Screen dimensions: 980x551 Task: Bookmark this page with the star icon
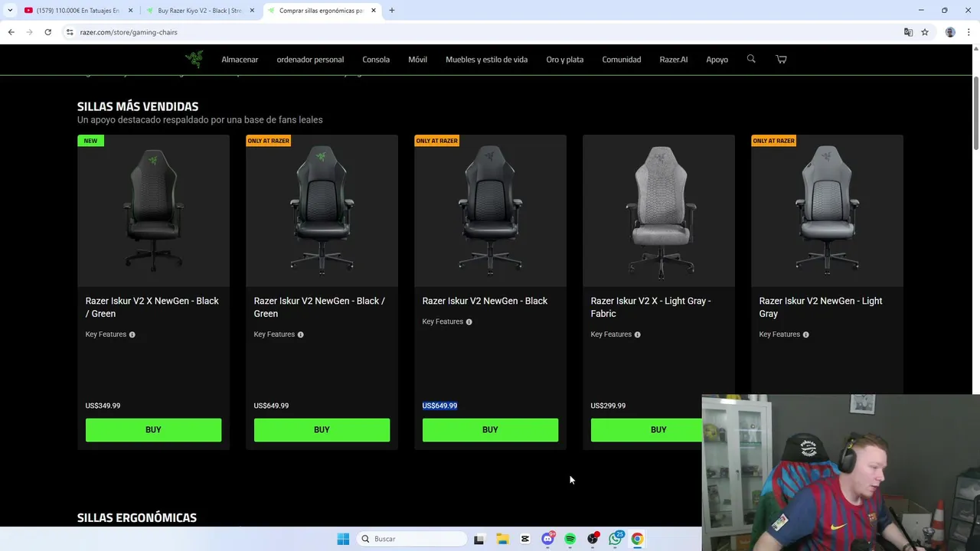point(925,32)
